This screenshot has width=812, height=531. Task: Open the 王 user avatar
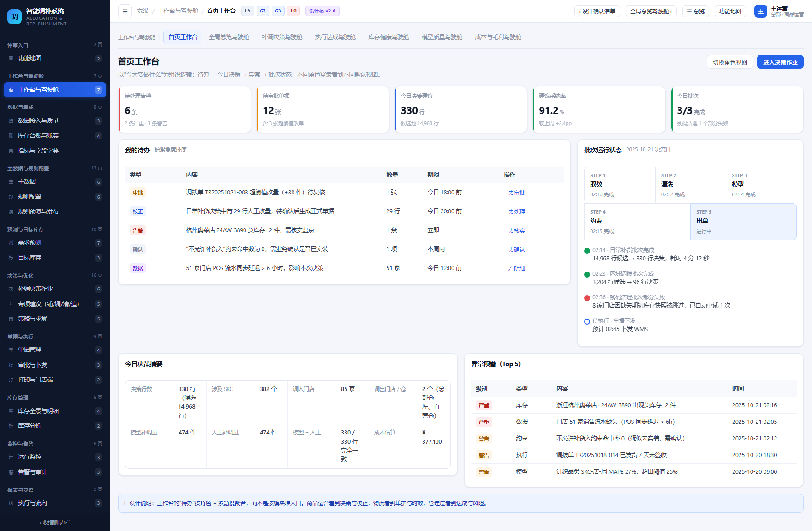click(761, 11)
